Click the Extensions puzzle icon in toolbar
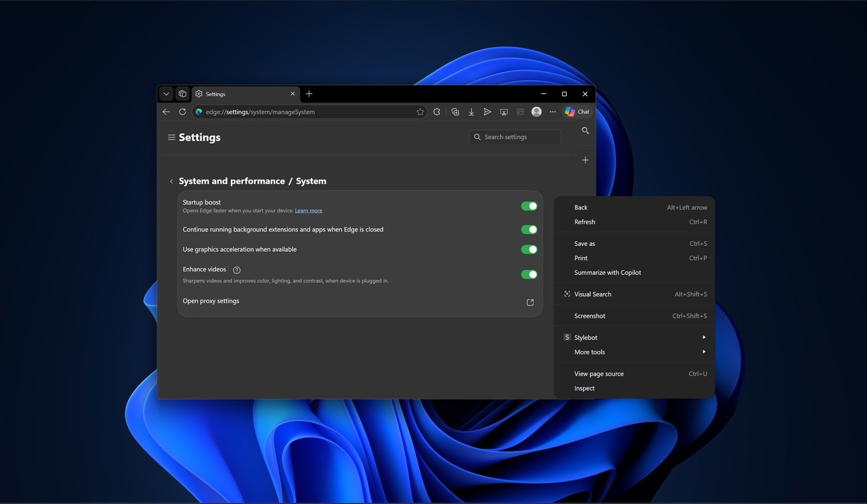 click(x=437, y=112)
